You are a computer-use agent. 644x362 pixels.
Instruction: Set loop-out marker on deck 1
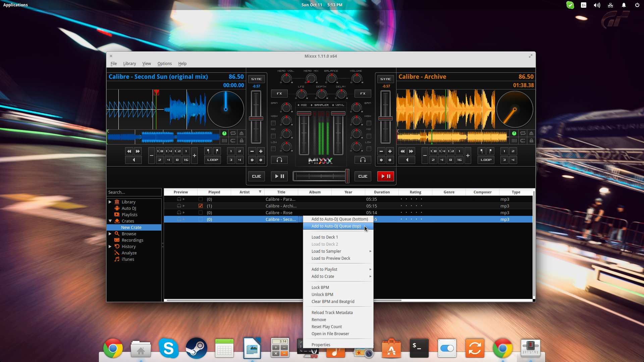217,151
